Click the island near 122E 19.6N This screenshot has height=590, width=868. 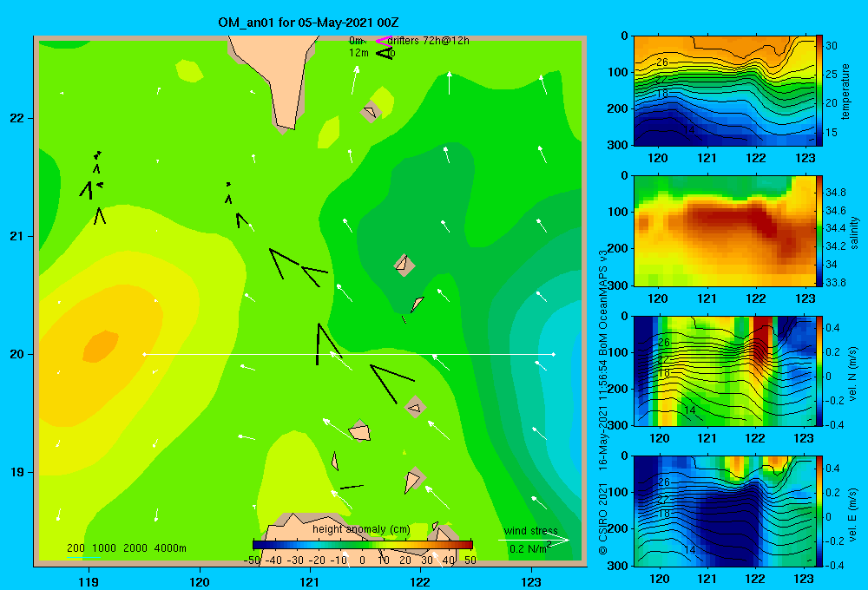(x=415, y=407)
